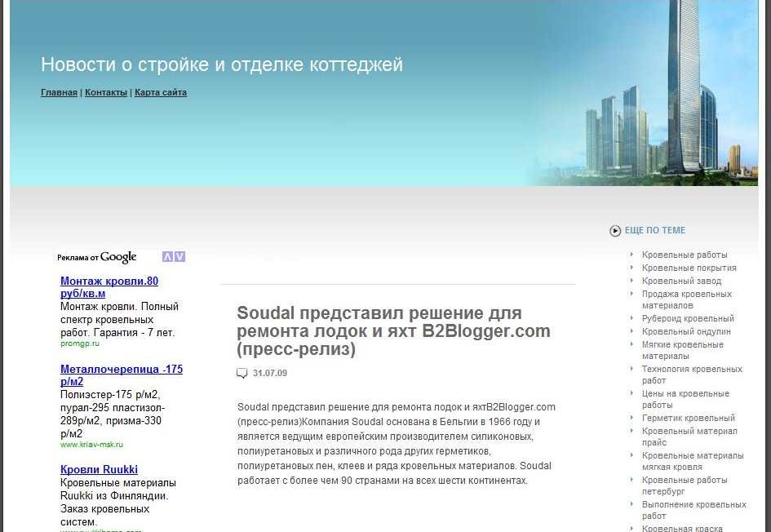Open Продажа кровельных материалов link

pos(687,299)
